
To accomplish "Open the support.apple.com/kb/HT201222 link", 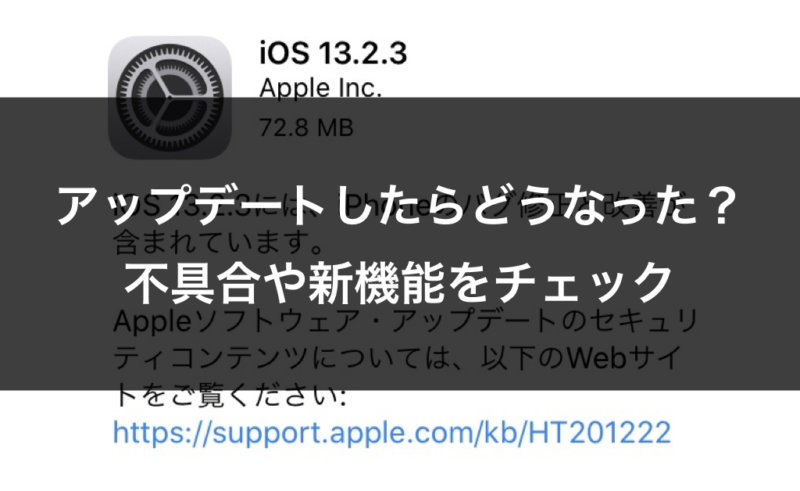I will [x=391, y=433].
